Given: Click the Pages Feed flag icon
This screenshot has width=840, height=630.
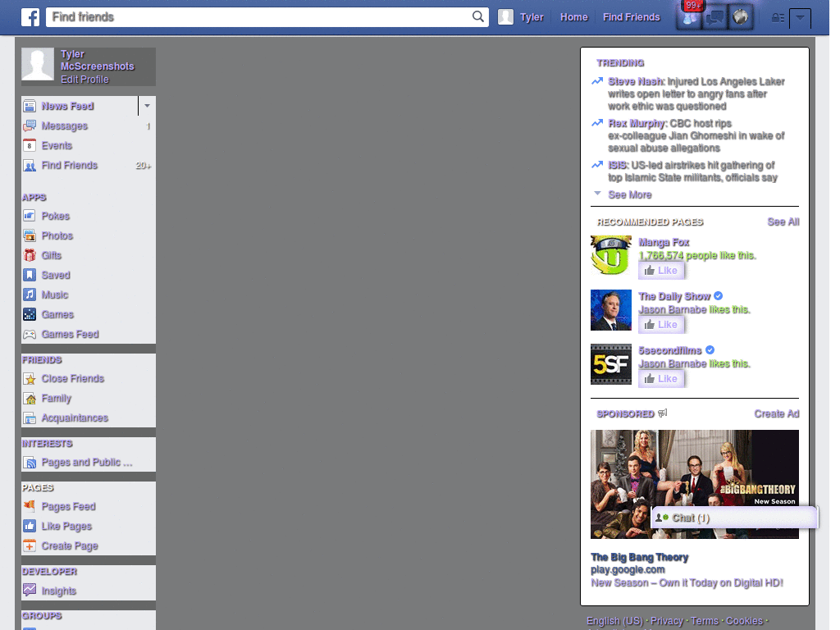Looking at the screenshot, I should 30,505.
